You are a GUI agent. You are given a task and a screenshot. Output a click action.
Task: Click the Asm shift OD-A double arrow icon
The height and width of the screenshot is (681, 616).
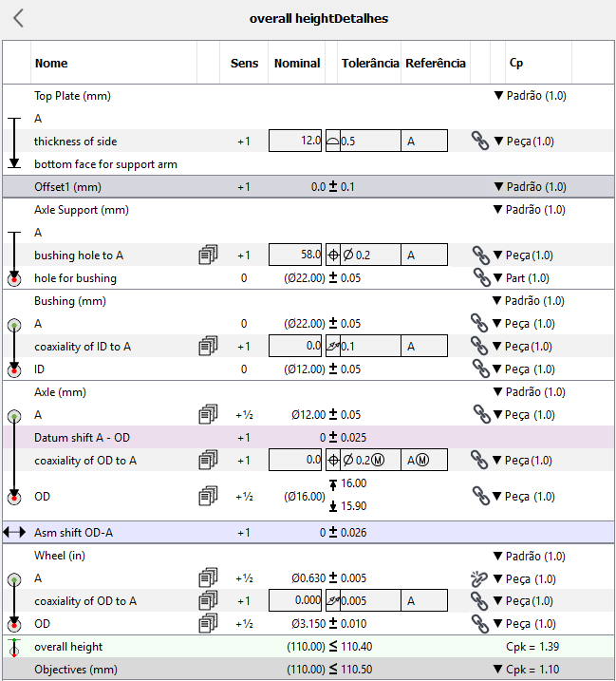point(14,532)
